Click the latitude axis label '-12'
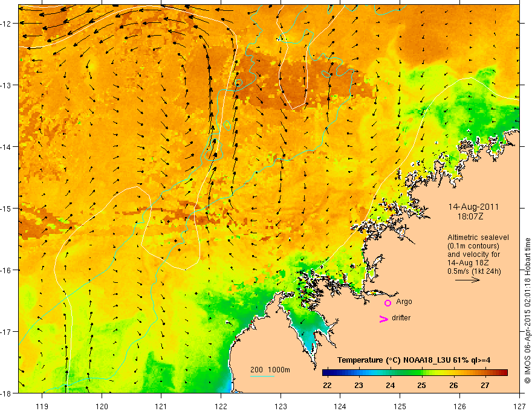 coord(7,24)
